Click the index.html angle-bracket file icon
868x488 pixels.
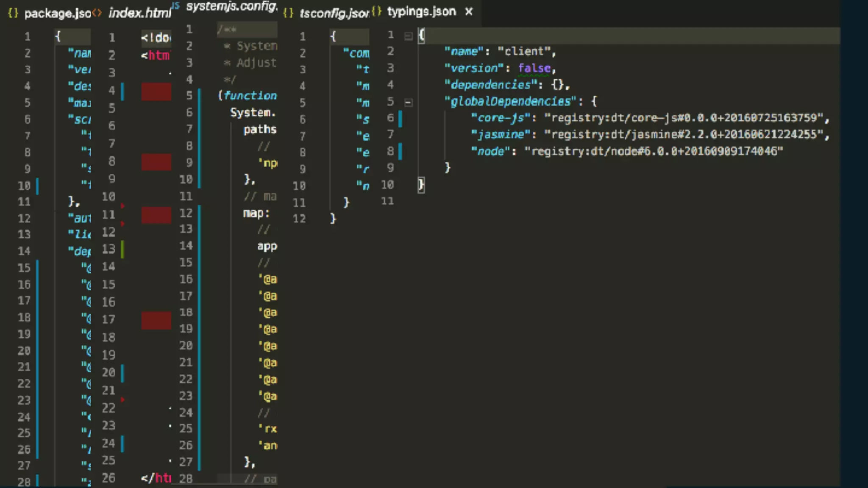tap(97, 13)
